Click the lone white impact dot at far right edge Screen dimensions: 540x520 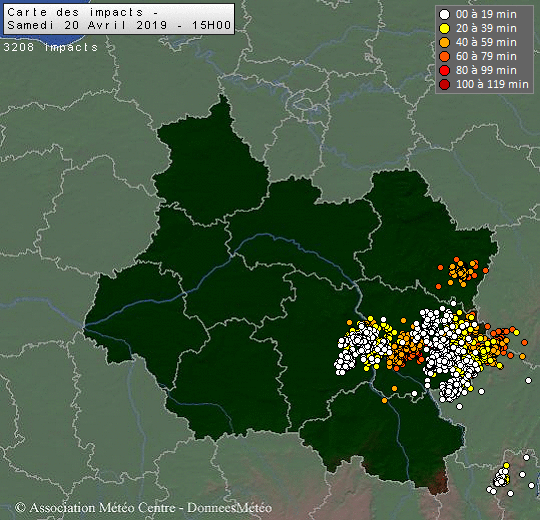coord(528,380)
